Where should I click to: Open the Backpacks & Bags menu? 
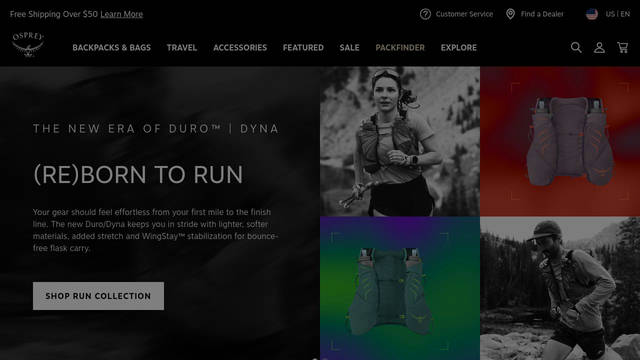pos(111,48)
